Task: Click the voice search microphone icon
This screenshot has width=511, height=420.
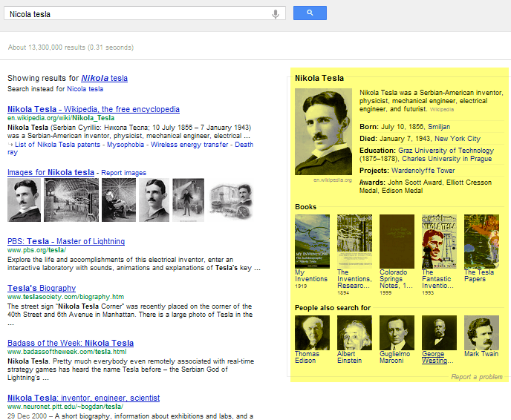Action: click(x=276, y=14)
